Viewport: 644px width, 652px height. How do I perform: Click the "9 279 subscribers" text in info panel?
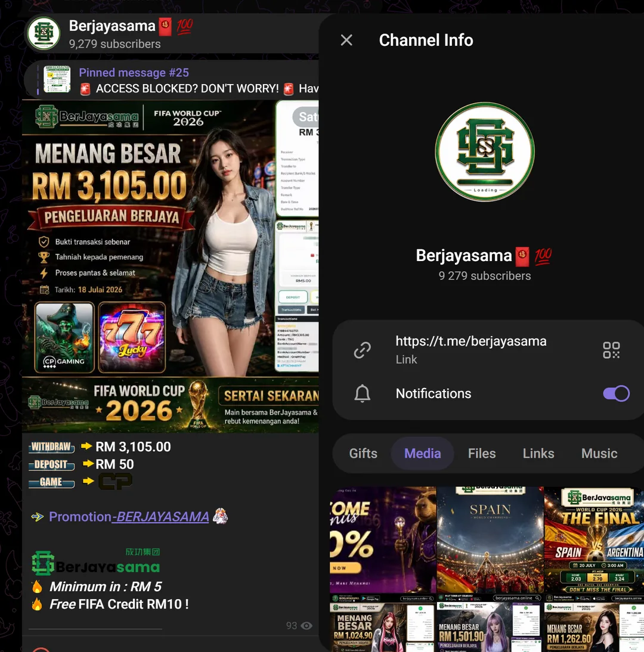[x=485, y=276]
